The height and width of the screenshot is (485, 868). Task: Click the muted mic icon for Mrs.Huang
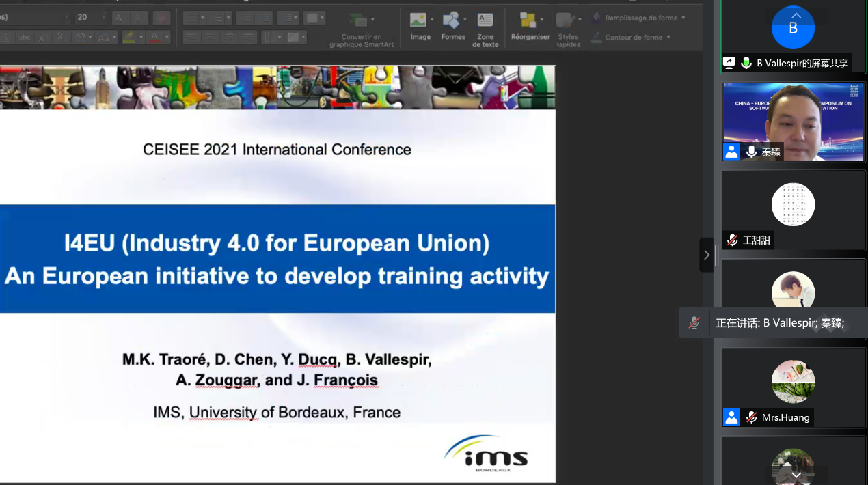pyautogui.click(x=751, y=417)
